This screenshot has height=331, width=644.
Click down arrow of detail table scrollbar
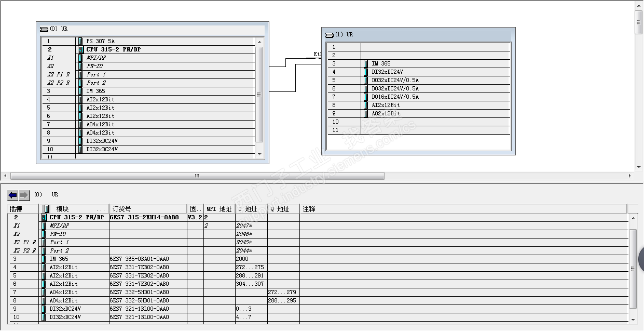[633, 321]
